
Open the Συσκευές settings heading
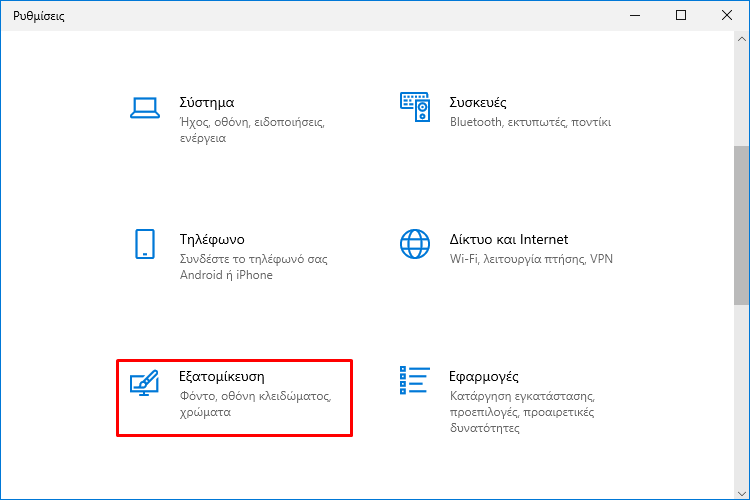tap(478, 102)
